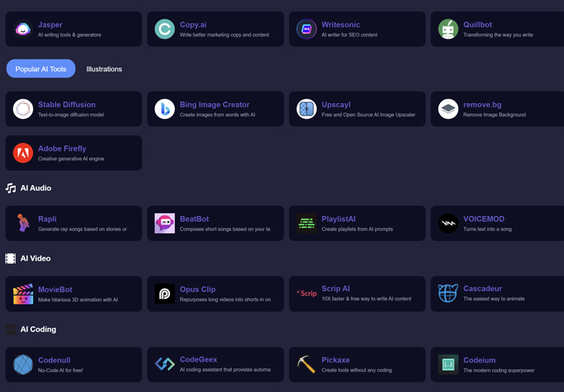The image size is (564, 392).
Task: Click the Cascadeur blue icon
Action: tap(448, 294)
